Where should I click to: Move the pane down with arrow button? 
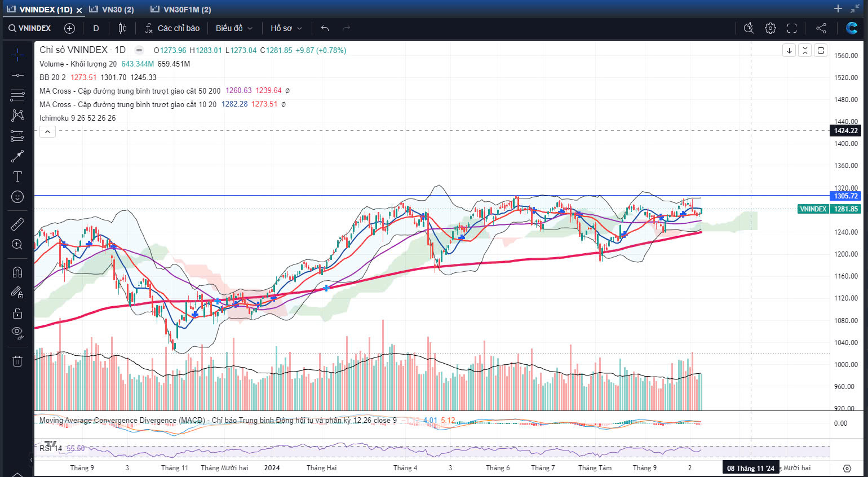click(789, 50)
